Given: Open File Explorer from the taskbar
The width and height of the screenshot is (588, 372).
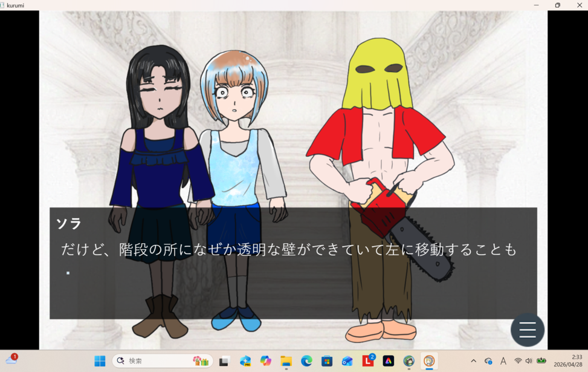Looking at the screenshot, I should 286,361.
